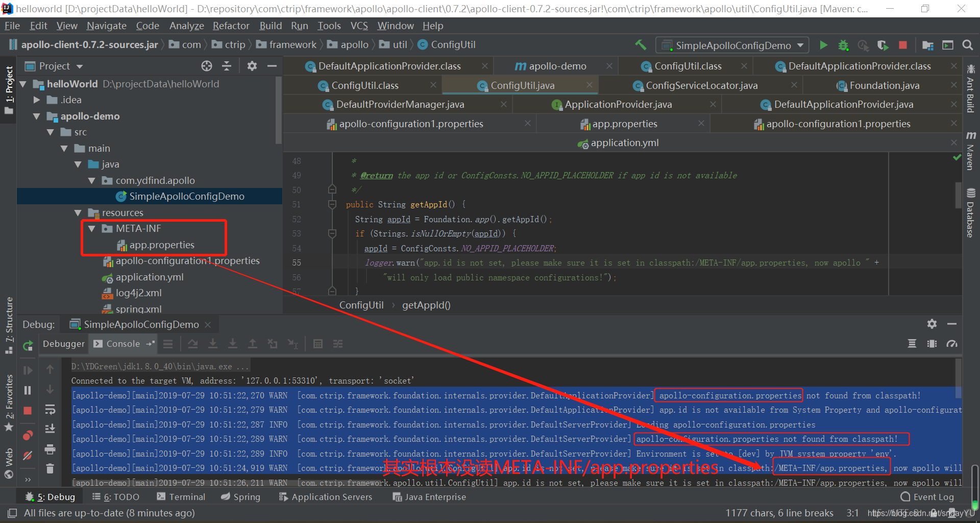
Task: Toggle soft-wrap in console
Action: (x=50, y=410)
